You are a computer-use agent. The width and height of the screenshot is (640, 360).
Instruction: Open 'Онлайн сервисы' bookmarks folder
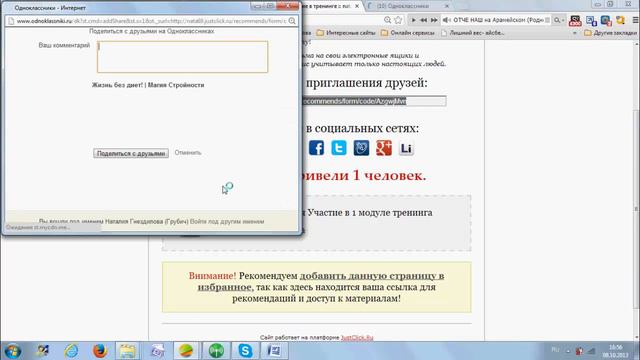click(408, 33)
